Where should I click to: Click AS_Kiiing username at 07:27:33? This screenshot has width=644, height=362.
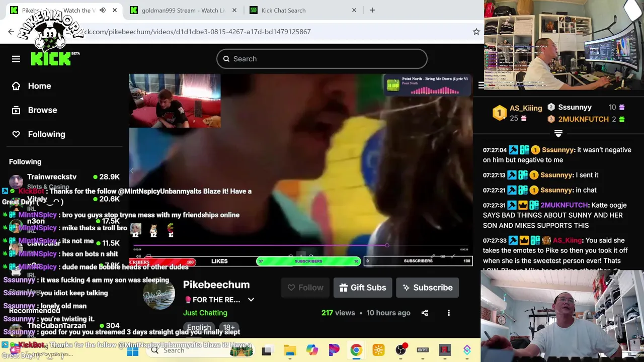pos(568,240)
